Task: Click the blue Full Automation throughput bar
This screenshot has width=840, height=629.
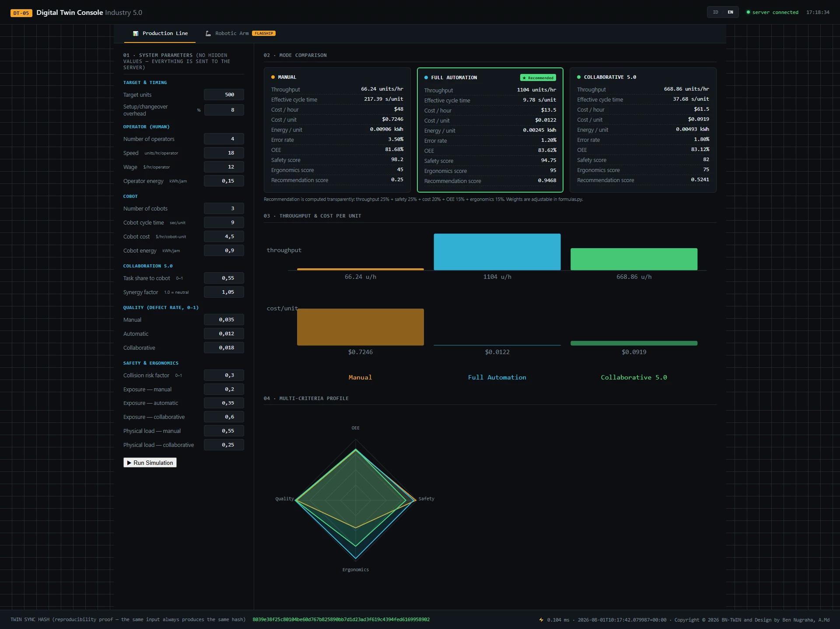Action: 497,252
